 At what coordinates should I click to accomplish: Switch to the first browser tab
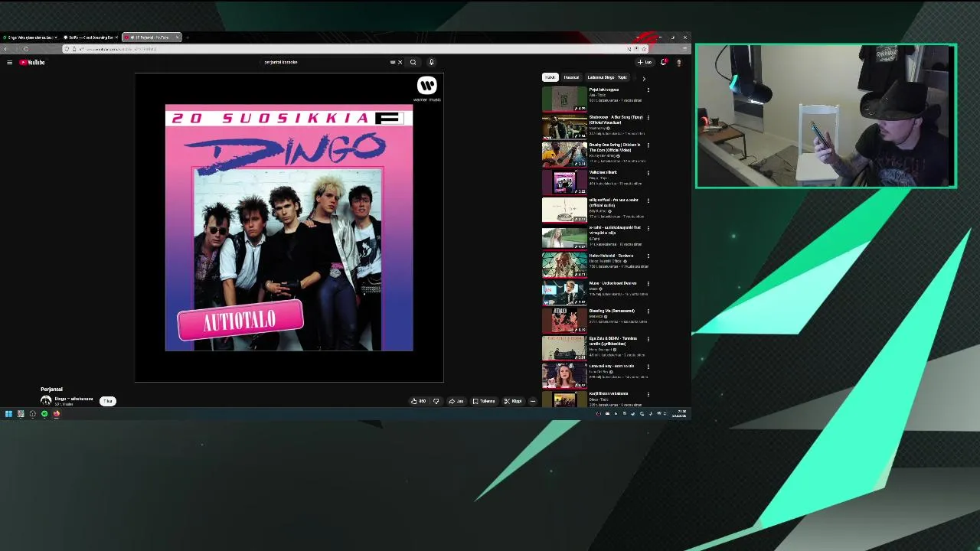29,37
